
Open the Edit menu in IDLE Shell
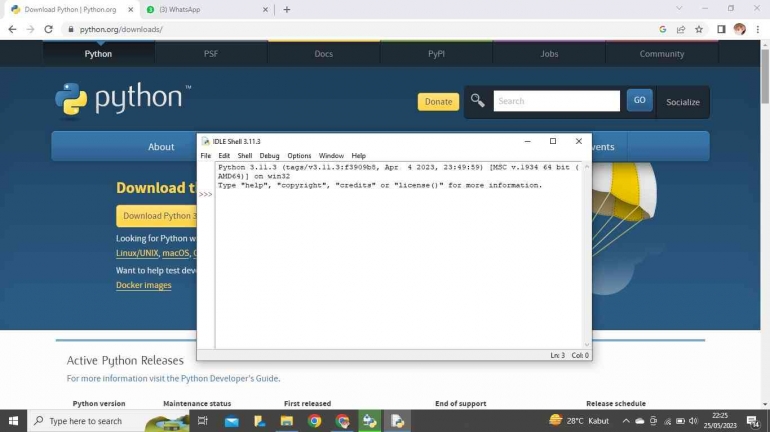(224, 156)
